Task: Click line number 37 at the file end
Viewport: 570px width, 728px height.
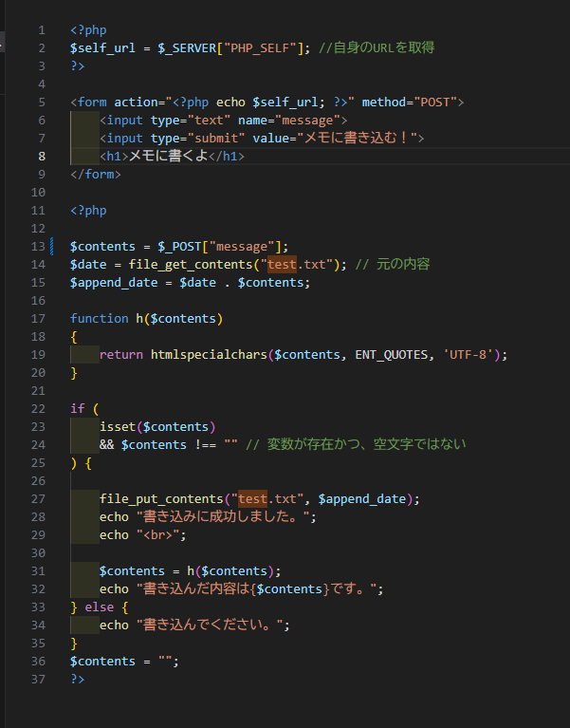Action: click(x=39, y=679)
